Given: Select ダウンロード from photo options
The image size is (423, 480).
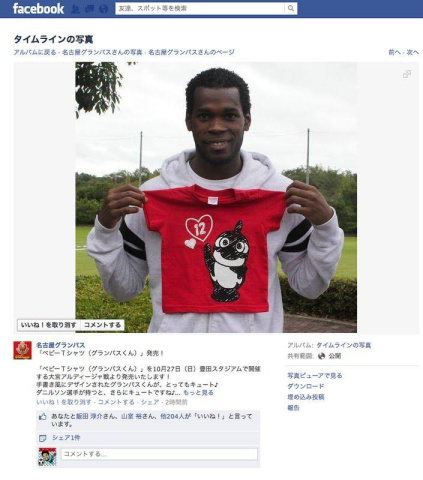Looking at the screenshot, I should [306, 386].
